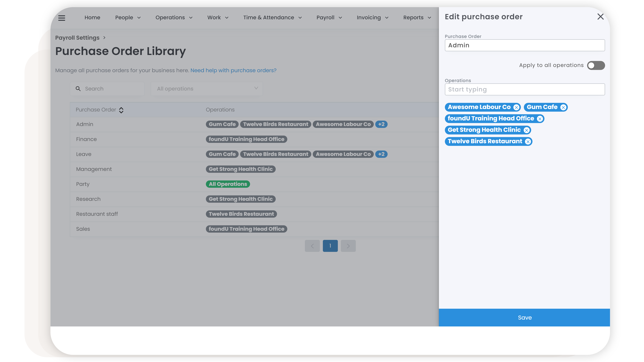Go to next page arrow
644x362 pixels.
(348, 246)
